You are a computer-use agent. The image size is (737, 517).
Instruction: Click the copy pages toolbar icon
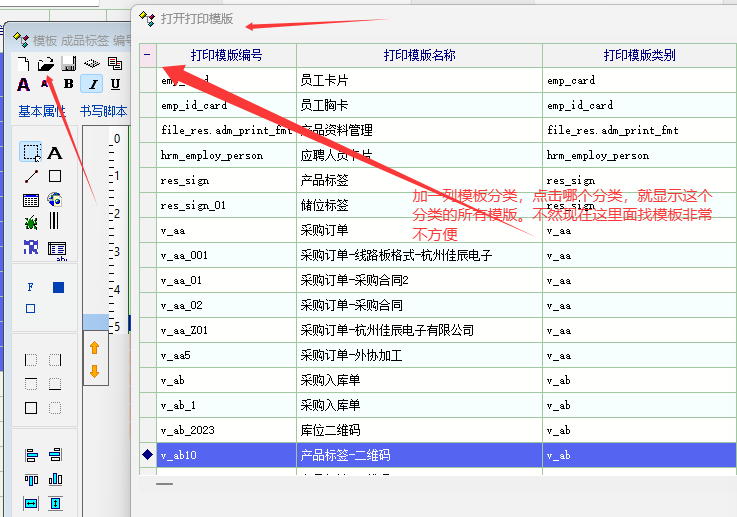point(115,63)
